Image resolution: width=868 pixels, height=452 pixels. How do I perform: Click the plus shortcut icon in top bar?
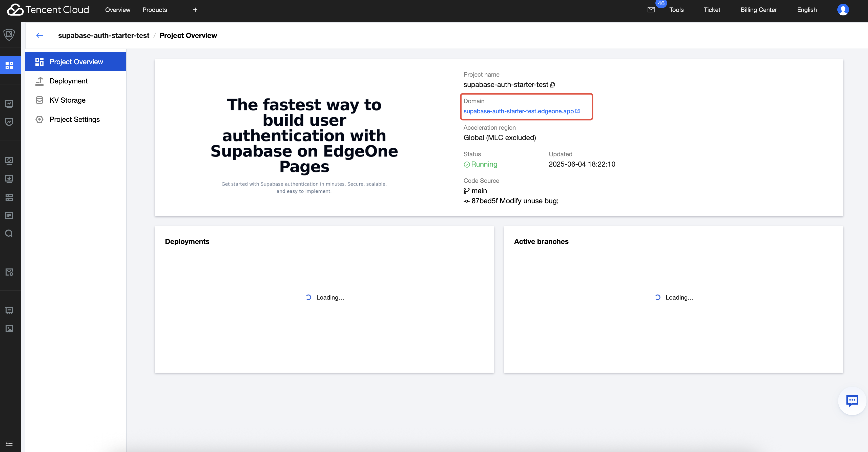coord(195,10)
